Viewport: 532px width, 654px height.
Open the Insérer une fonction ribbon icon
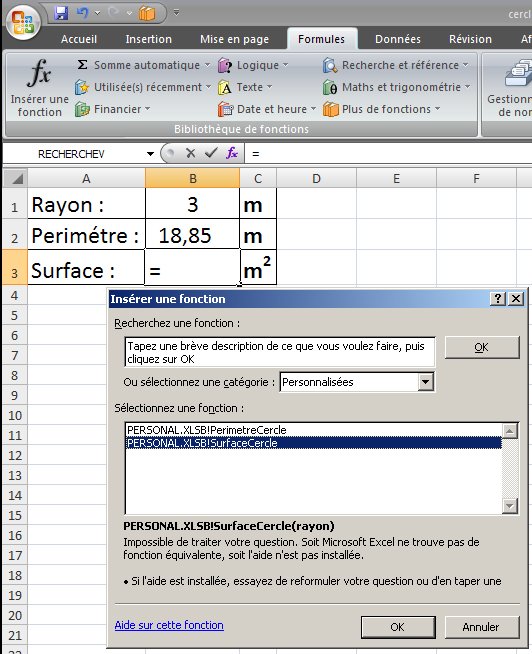40,88
